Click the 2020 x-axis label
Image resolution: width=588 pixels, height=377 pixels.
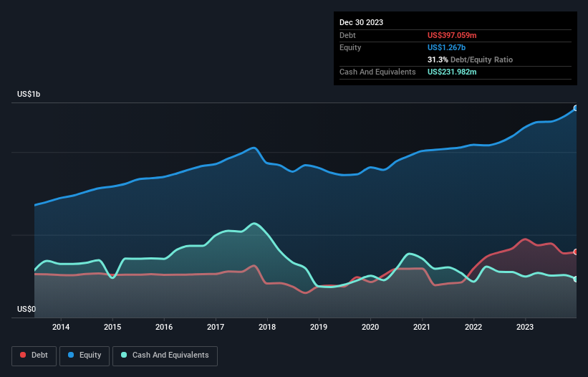tap(370, 327)
